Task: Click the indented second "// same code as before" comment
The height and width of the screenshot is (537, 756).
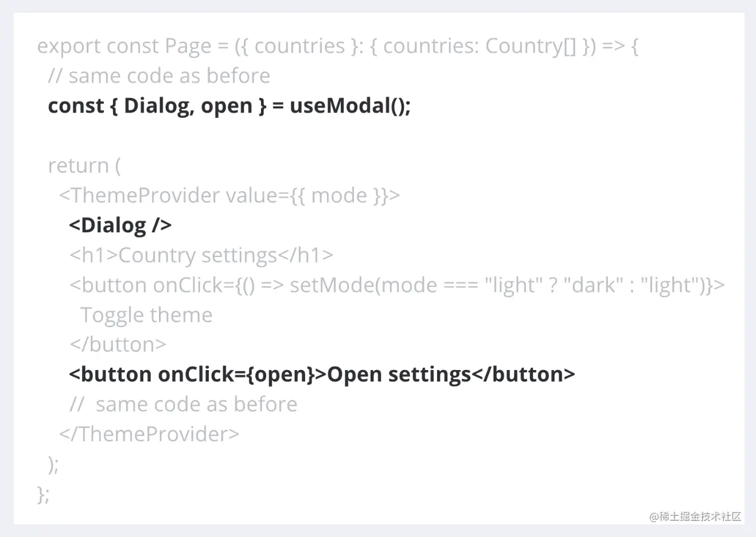Action: tap(184, 404)
